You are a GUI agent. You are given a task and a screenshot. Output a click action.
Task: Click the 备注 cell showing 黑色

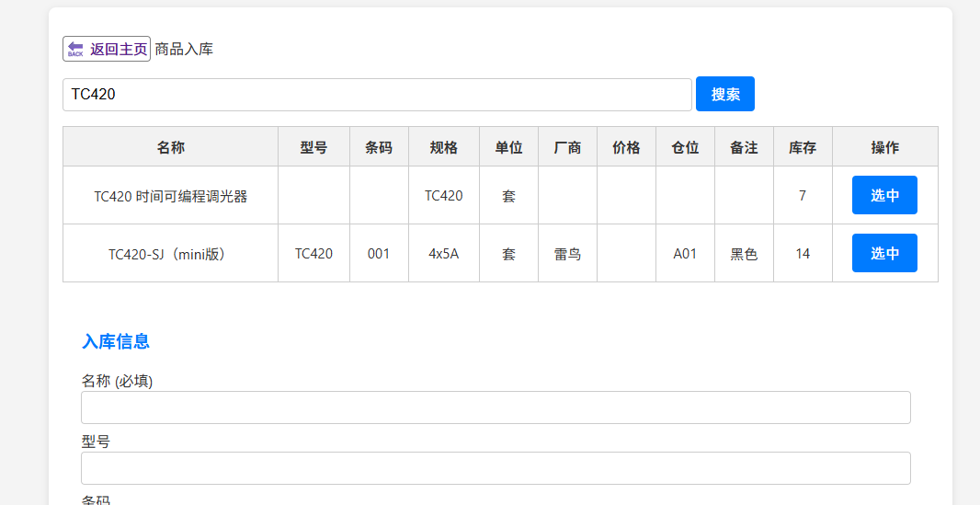point(744,254)
